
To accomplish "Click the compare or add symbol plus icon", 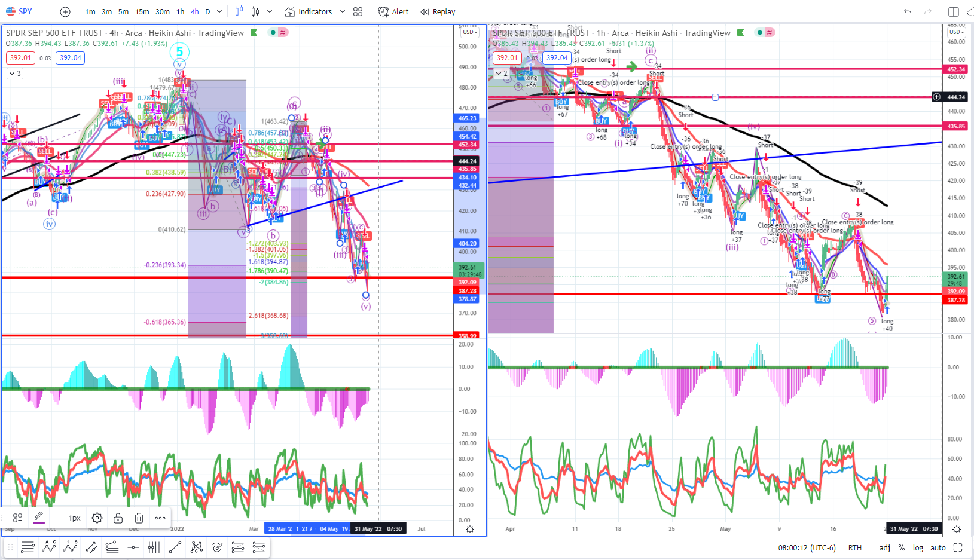I will [x=65, y=12].
